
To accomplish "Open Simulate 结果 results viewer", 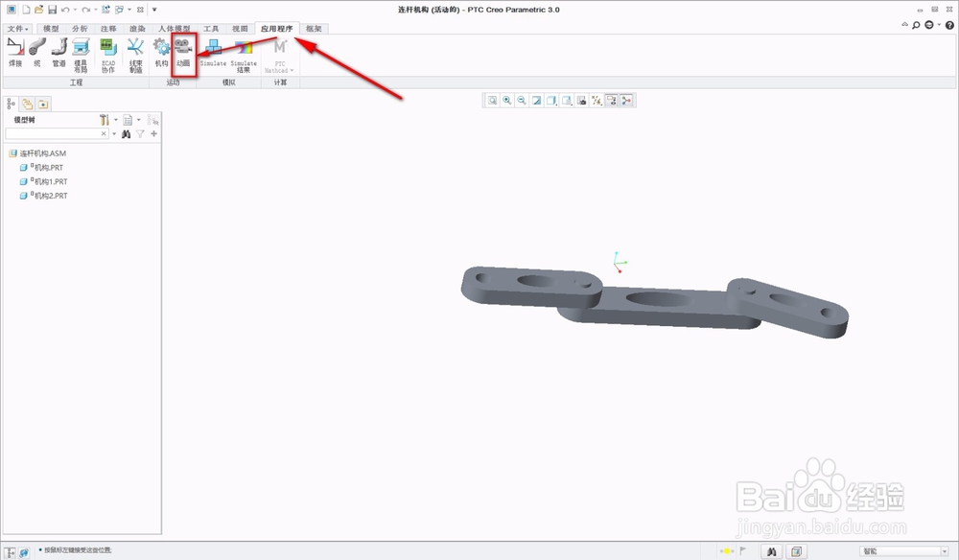I will pyautogui.click(x=244, y=55).
